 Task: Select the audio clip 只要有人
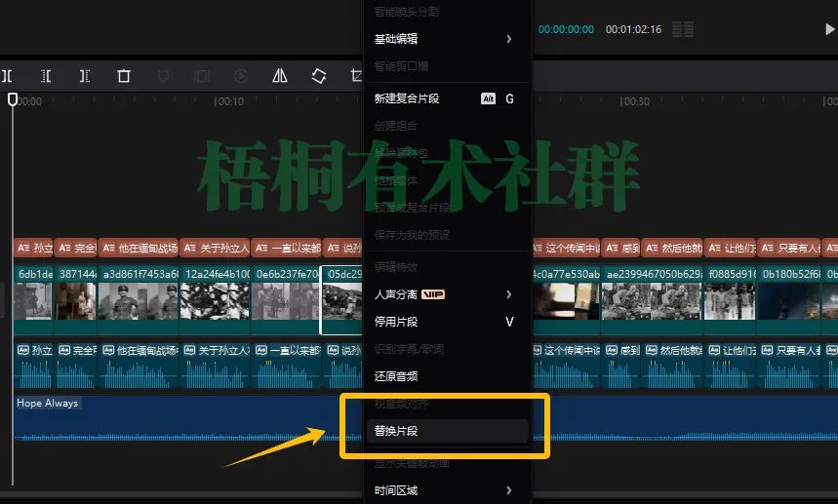point(789,366)
